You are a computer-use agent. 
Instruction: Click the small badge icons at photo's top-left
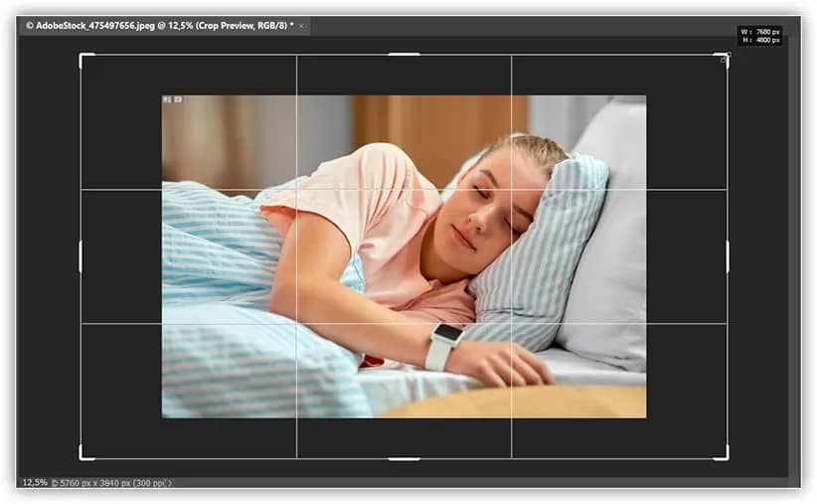pos(173,99)
